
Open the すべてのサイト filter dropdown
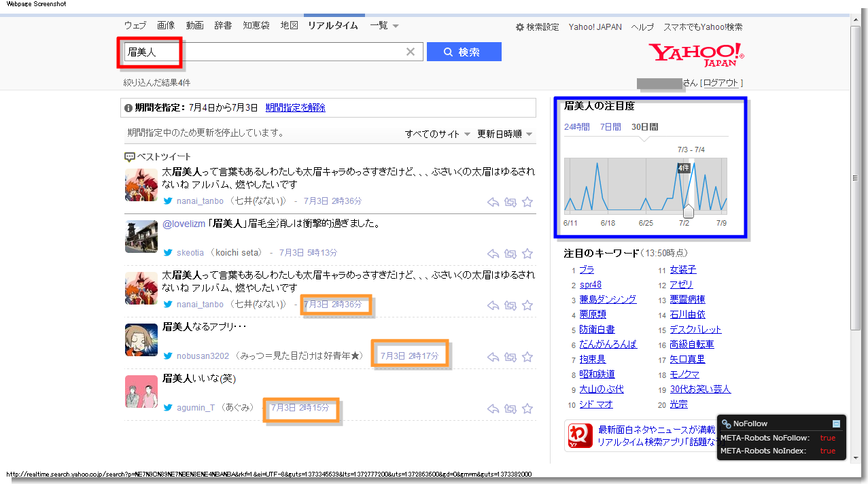pyautogui.click(x=438, y=134)
